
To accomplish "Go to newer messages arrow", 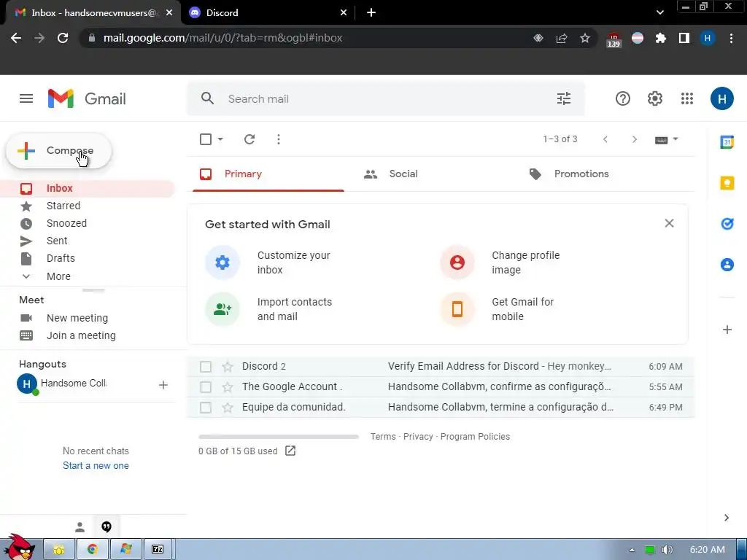I will tap(605, 139).
